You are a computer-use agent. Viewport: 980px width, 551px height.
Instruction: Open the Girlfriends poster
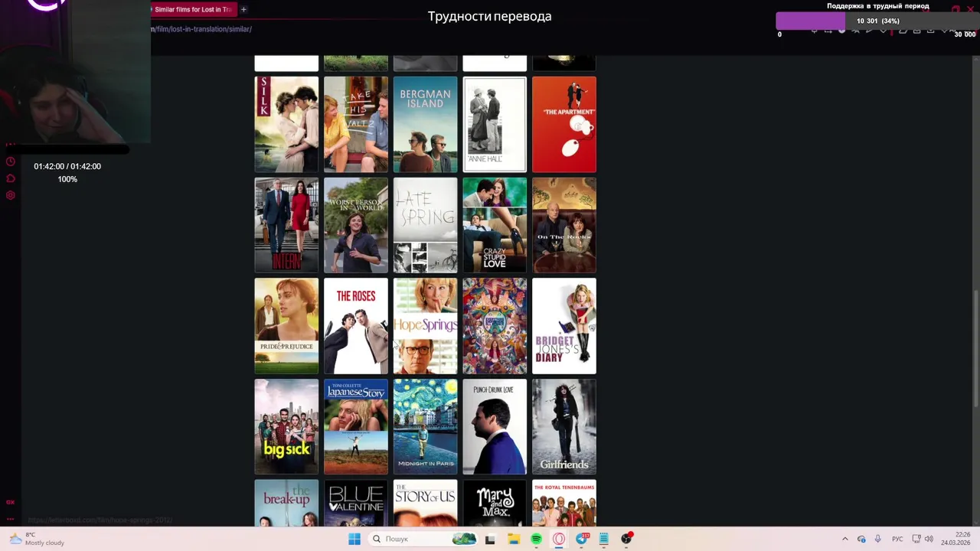coord(564,427)
